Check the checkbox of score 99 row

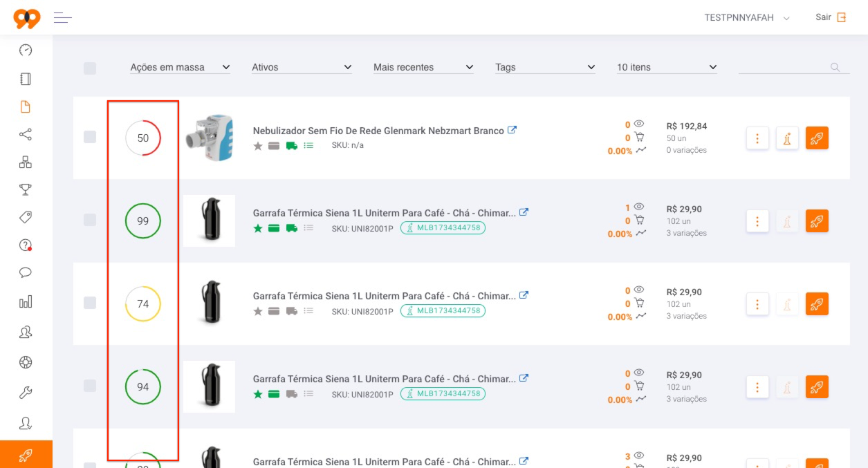(90, 220)
